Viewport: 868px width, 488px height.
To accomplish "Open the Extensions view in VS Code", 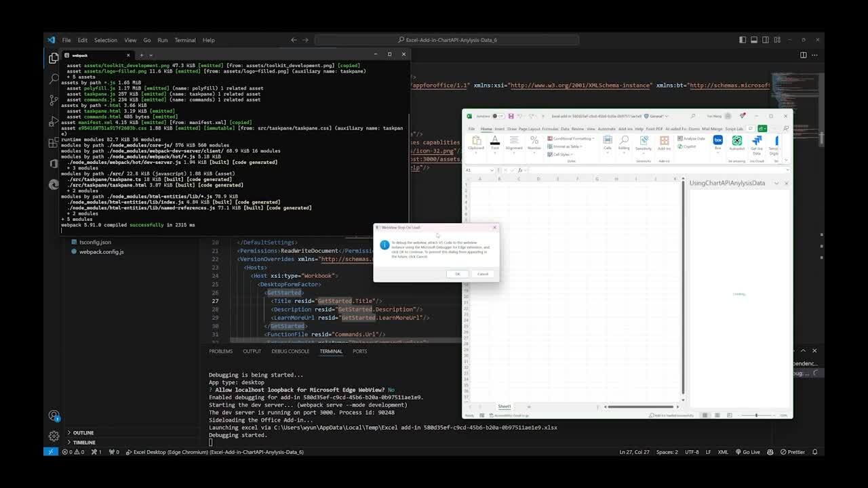I will click(54, 142).
